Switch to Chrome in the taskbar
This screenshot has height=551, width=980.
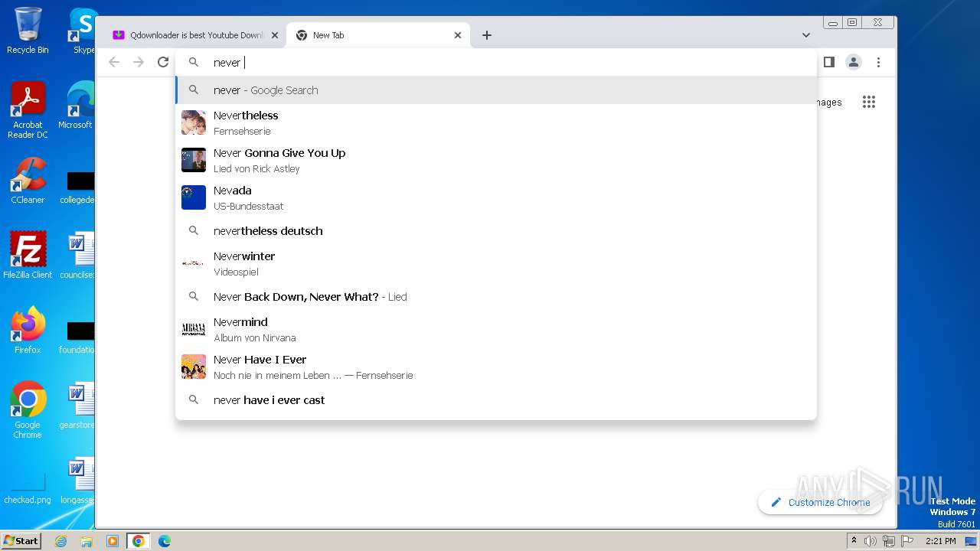click(139, 541)
